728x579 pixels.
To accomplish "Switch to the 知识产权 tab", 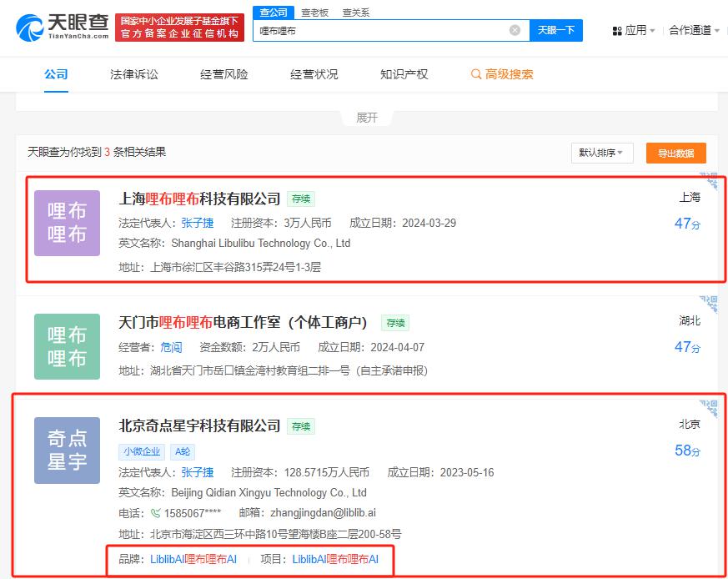I will (x=404, y=74).
